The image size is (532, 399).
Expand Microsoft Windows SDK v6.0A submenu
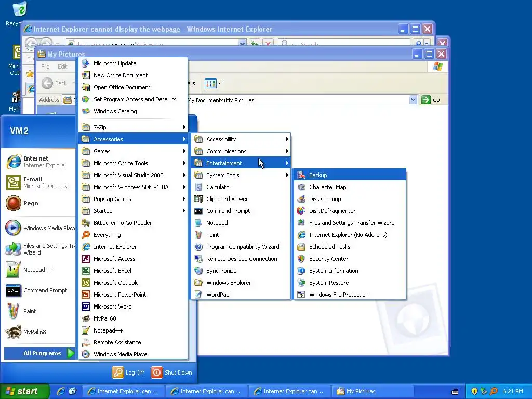point(133,187)
